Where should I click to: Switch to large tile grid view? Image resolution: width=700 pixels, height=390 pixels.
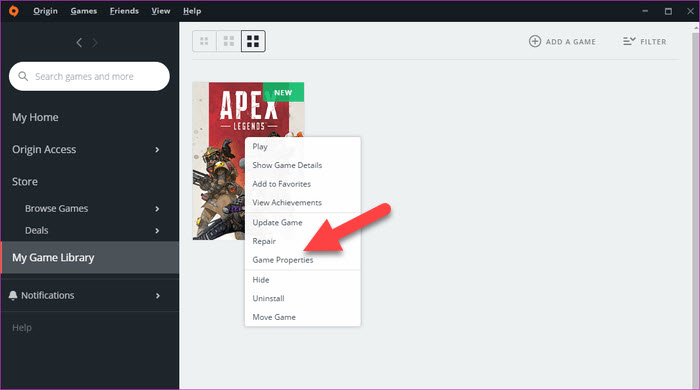(253, 41)
